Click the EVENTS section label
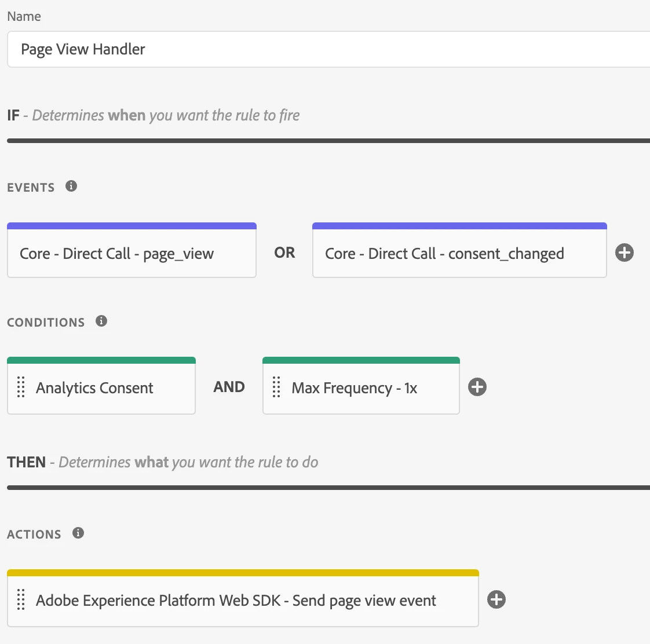This screenshot has width=650, height=644. (x=31, y=188)
